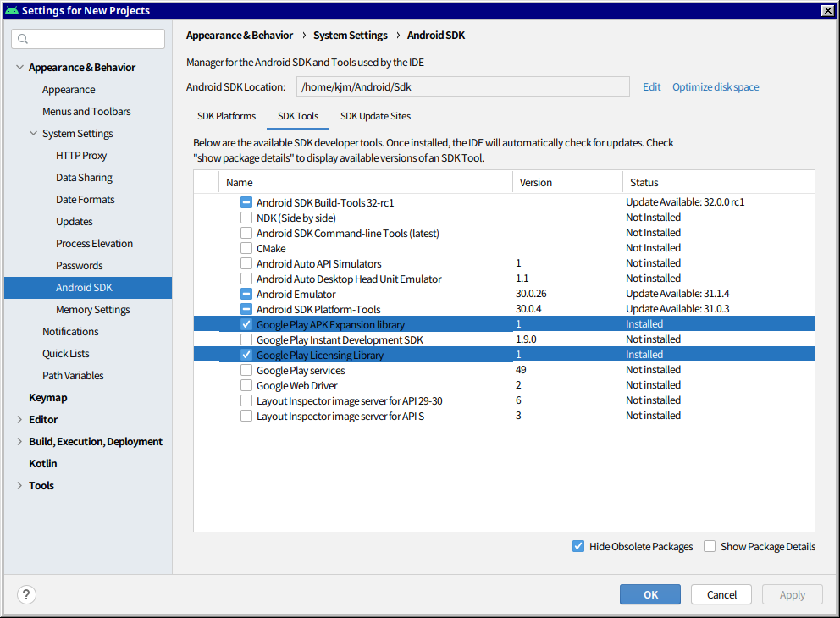Viewport: 840px width, 618px height.
Task: Confirm settings with the OK button
Action: coord(650,594)
